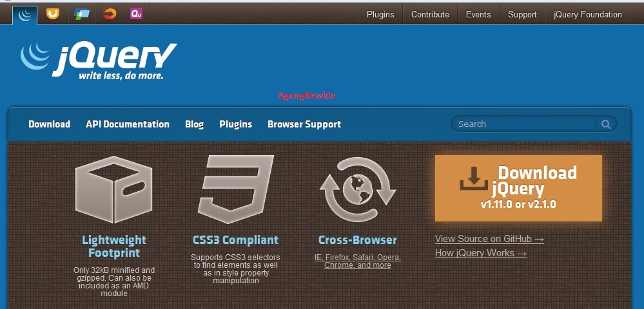The image size is (644, 309).
Task: Click the jQuery logo
Action: click(99, 61)
